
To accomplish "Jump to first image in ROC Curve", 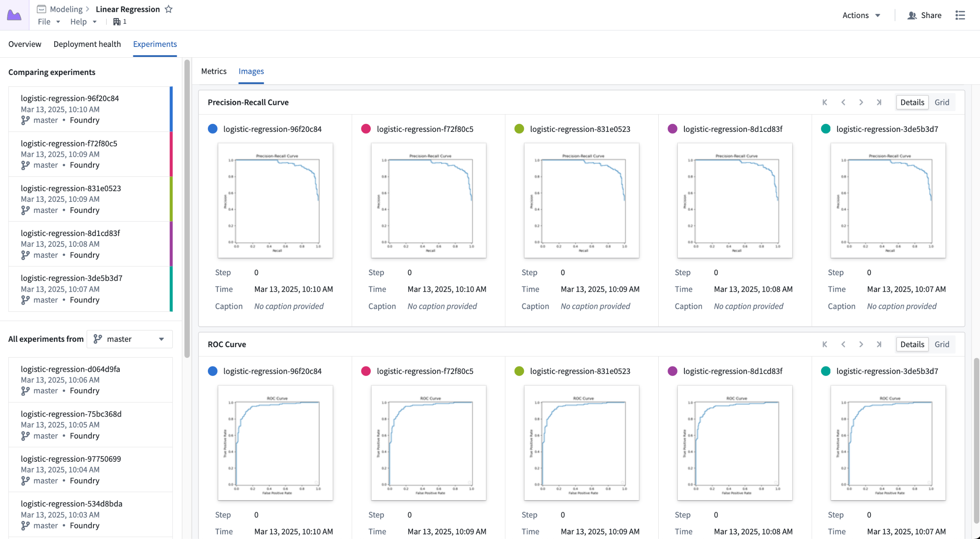I will [x=825, y=344].
